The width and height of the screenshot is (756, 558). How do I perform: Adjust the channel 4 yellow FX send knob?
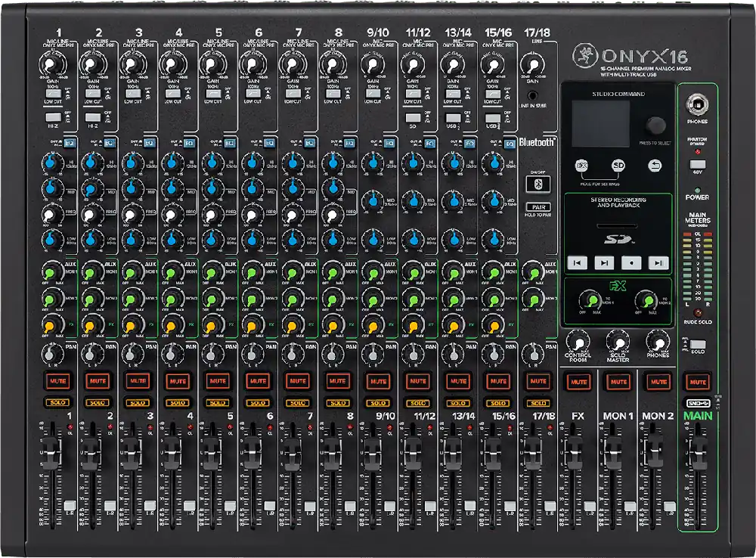pyautogui.click(x=171, y=326)
